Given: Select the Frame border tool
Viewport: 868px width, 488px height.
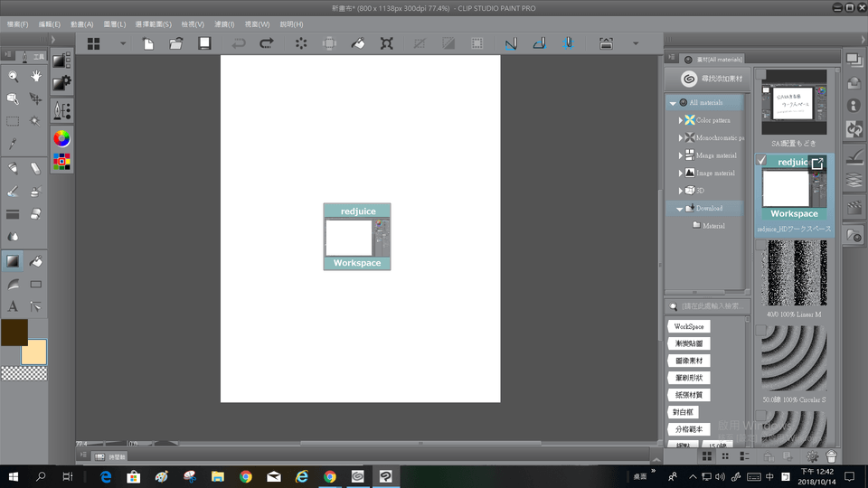Looking at the screenshot, I should 36,285.
